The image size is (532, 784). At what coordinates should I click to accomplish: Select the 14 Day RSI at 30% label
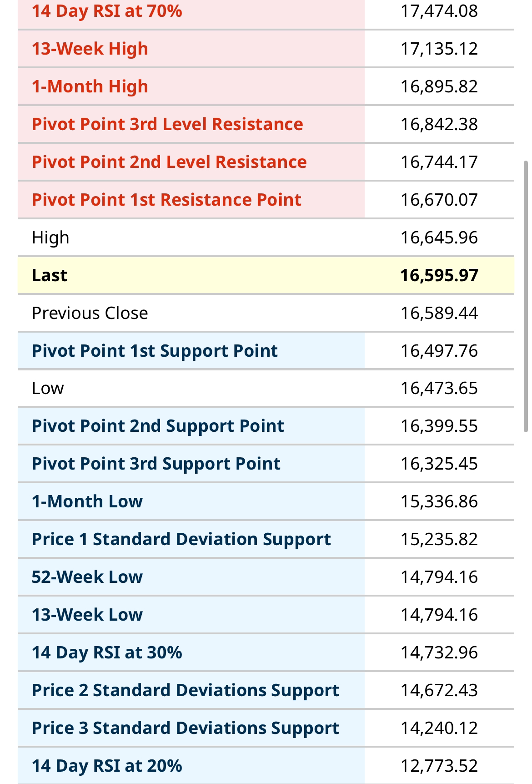click(107, 652)
